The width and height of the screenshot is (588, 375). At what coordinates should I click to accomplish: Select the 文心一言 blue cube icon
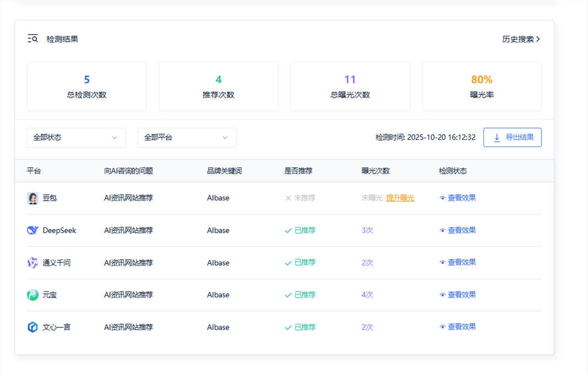click(x=32, y=327)
